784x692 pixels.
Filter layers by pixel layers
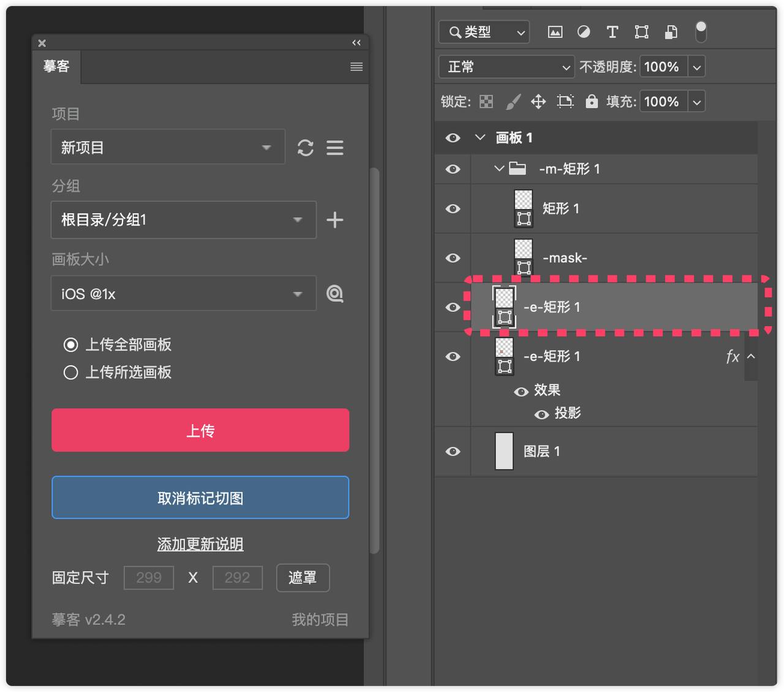555,32
